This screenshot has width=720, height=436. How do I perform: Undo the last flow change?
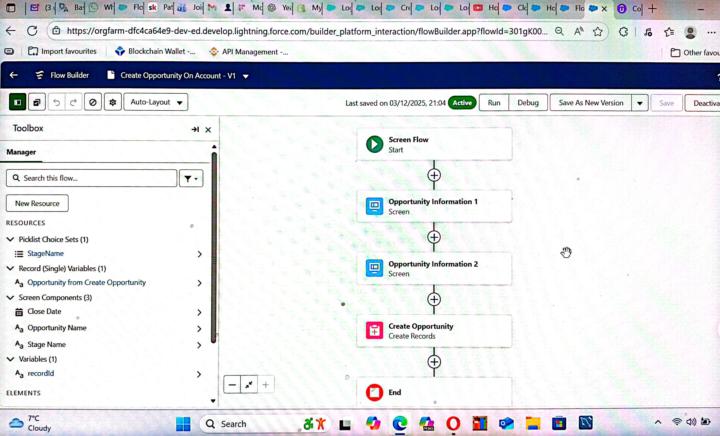tap(56, 102)
